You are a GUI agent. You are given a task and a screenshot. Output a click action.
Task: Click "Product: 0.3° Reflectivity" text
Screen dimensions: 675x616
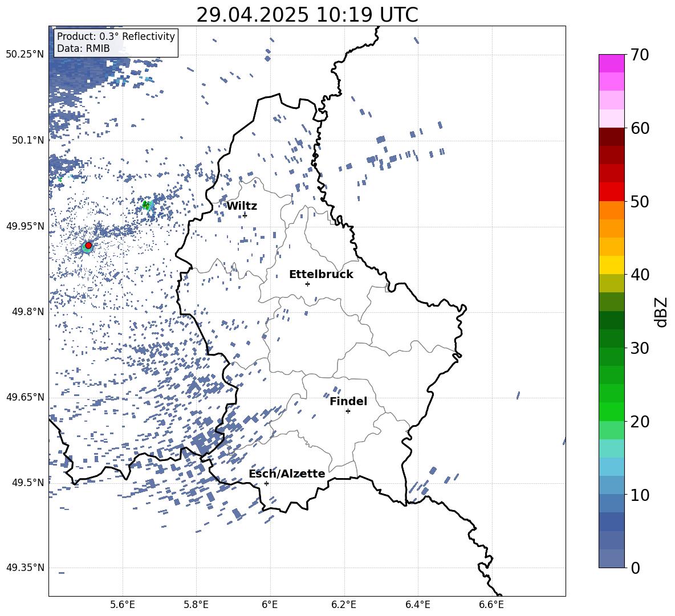click(116, 36)
